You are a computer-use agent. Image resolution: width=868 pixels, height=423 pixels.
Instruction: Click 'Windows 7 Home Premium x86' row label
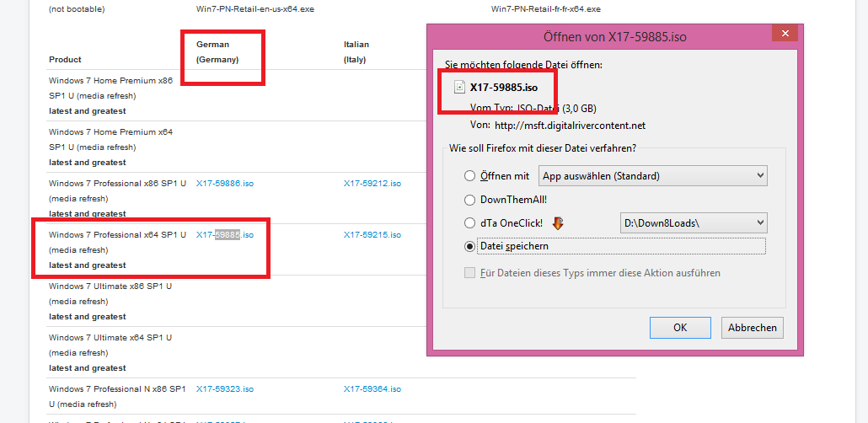[x=110, y=81]
